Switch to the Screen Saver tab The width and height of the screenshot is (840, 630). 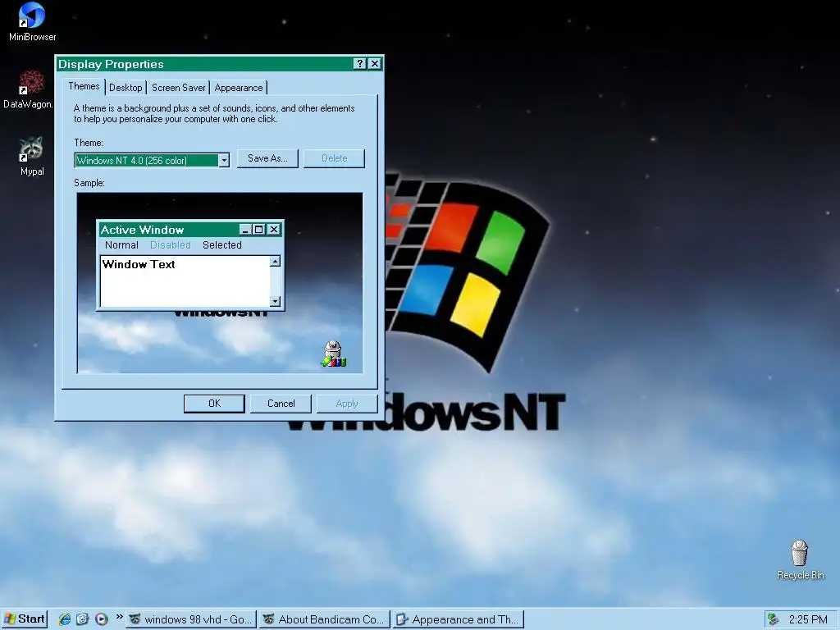[178, 87]
